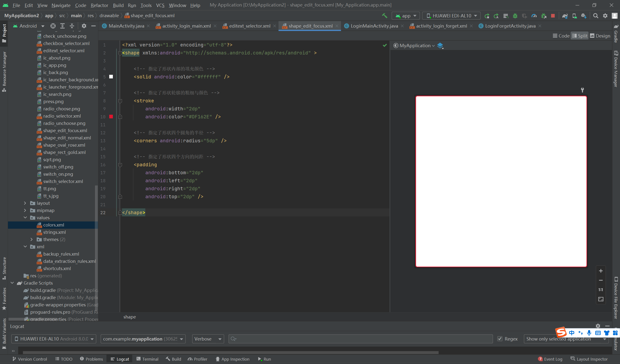Image resolution: width=620 pixels, height=364 pixels.
Task: Toggle the Regex checkbox in Logcat
Action: click(500, 339)
